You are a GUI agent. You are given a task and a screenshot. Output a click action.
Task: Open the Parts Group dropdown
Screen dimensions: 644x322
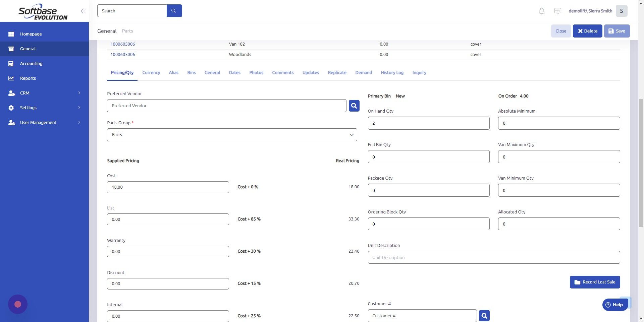pyautogui.click(x=351, y=134)
